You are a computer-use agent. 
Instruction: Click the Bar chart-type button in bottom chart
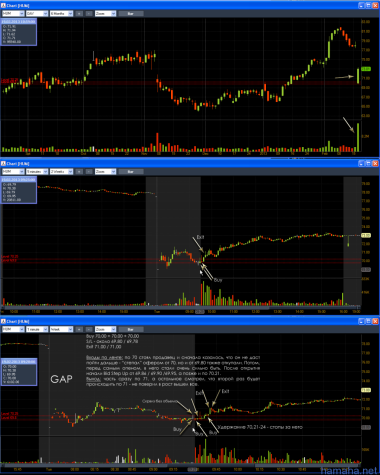tap(131, 329)
